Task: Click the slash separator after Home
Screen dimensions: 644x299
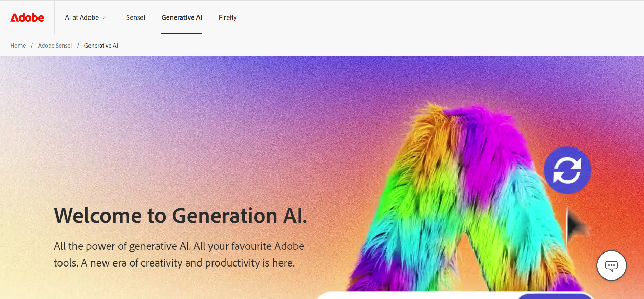Action: point(32,45)
